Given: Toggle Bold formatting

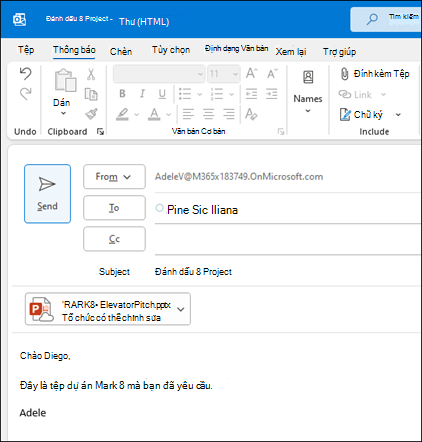Looking at the screenshot, I should (x=122, y=94).
